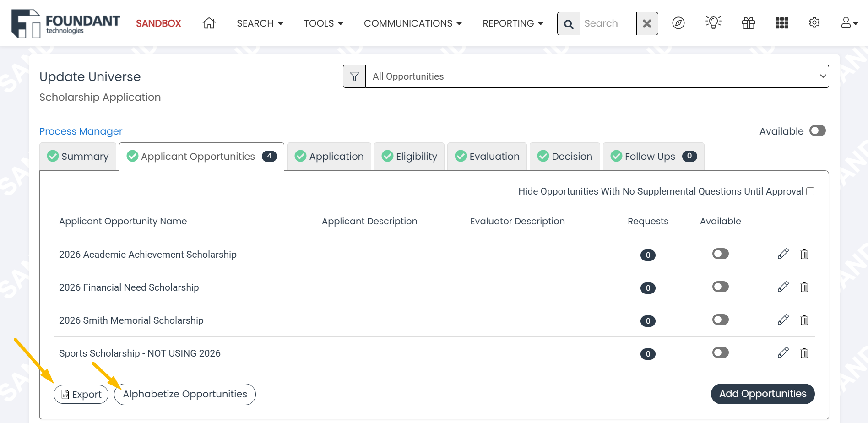Image resolution: width=868 pixels, height=423 pixels.
Task: Click the Evaluator Description column header
Action: coord(517,222)
